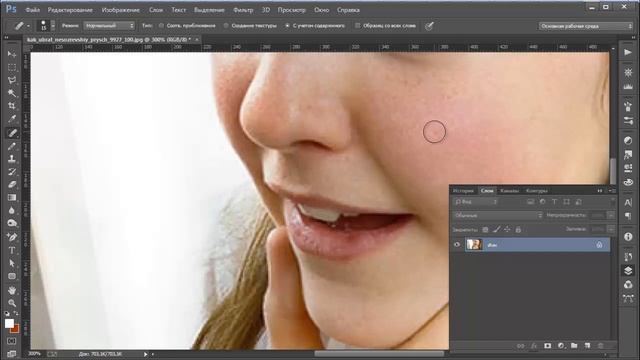This screenshot has width=640, height=360.
Task: Select the Eyedropper tool
Action: click(x=12, y=119)
